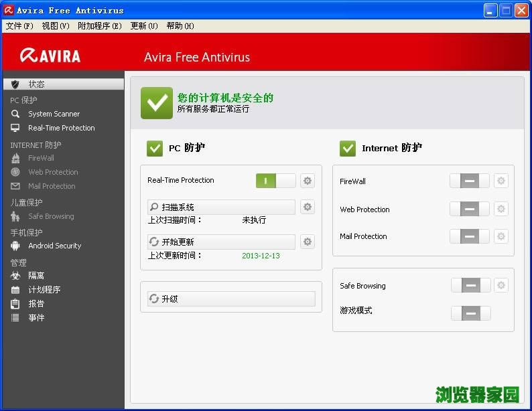
Task: Click the 您的计算机是安全的 status heading
Action: 225,98
